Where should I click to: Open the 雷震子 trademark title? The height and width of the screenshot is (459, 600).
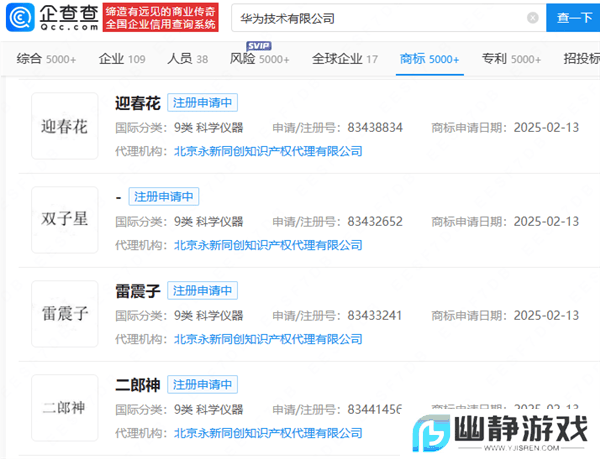tap(138, 291)
